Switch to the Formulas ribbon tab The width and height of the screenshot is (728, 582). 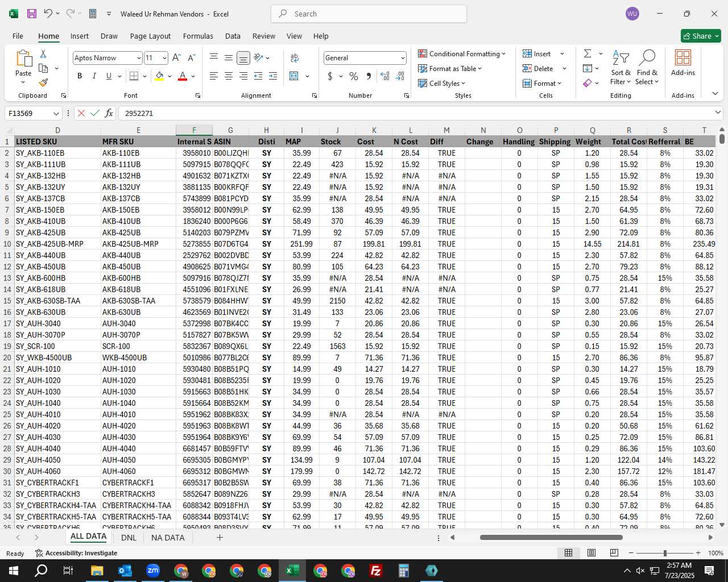point(198,36)
